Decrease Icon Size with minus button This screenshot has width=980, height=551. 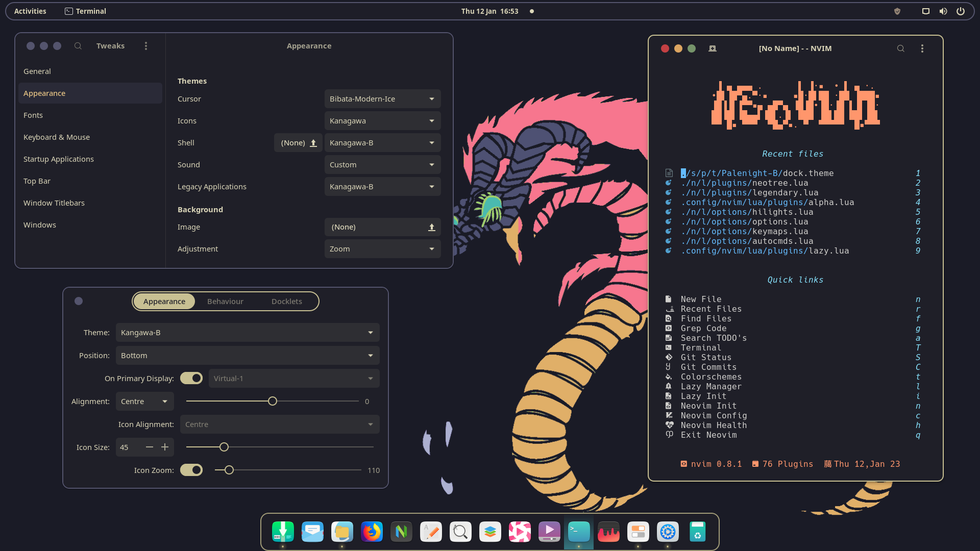tap(150, 447)
